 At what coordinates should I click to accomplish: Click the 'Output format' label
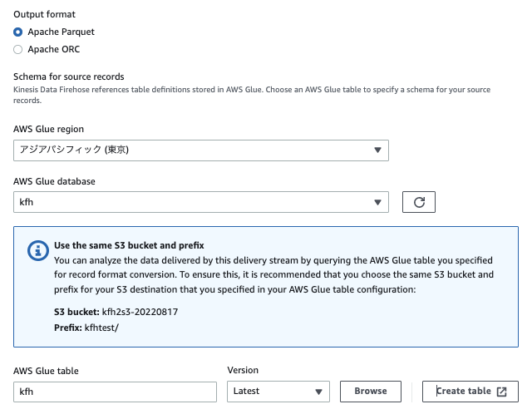click(x=44, y=14)
